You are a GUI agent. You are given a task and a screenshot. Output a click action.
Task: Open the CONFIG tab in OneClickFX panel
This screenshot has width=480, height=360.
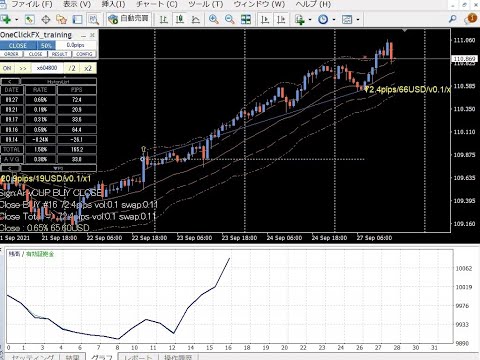84,54
